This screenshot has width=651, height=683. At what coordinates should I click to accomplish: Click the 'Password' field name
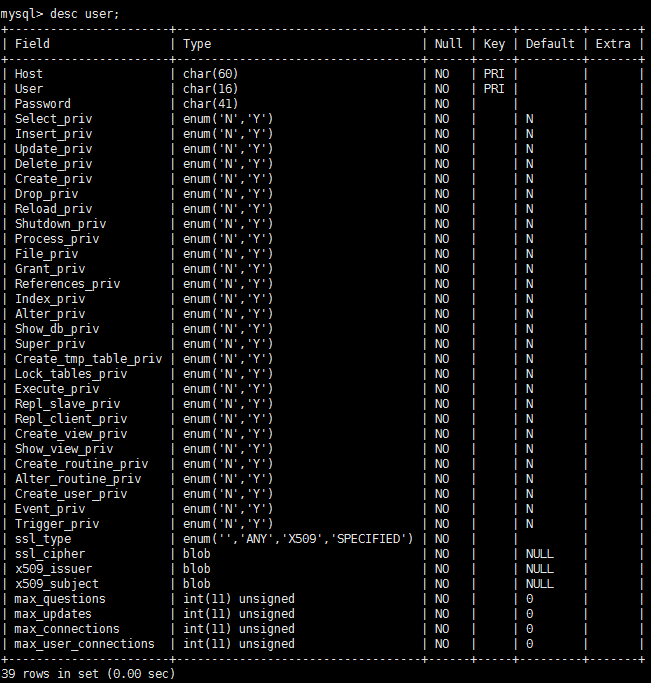coord(43,104)
